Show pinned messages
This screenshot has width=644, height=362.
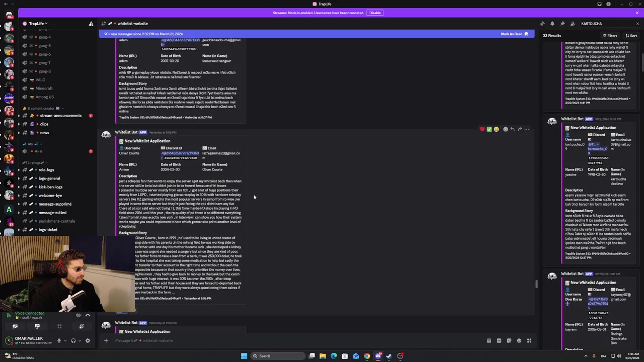click(x=562, y=24)
